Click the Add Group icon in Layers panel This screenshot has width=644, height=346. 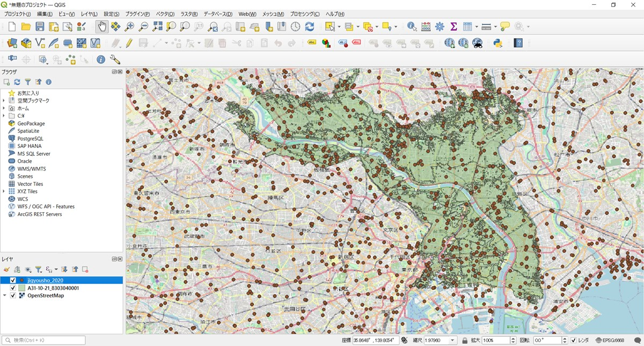point(17,269)
